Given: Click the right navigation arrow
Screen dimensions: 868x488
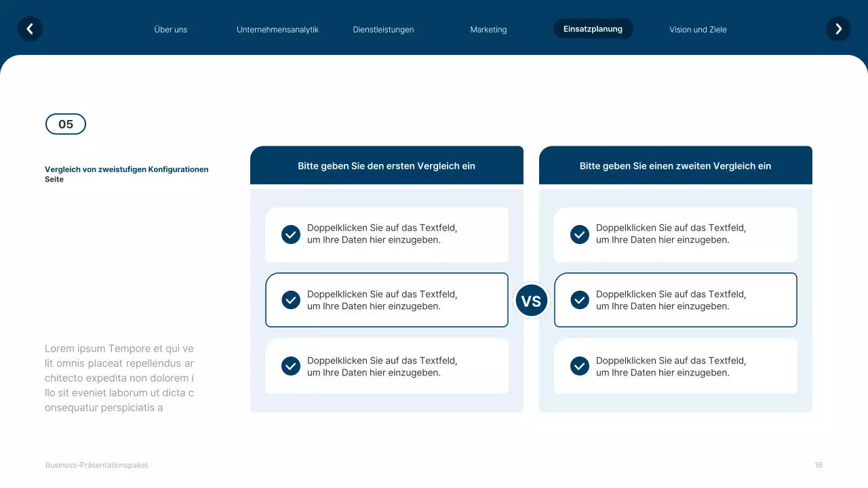Looking at the screenshot, I should (x=838, y=28).
